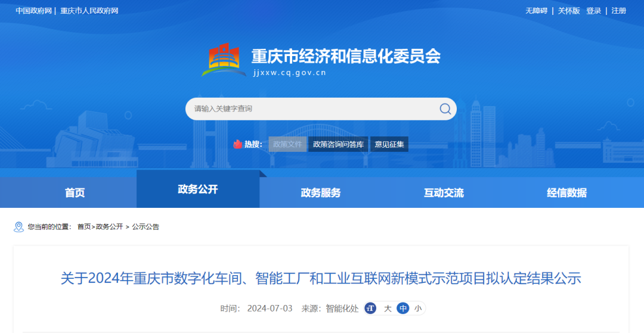Screen dimensions: 644x333
Task: Click the publish date 2024-07-03
Action: [270, 309]
